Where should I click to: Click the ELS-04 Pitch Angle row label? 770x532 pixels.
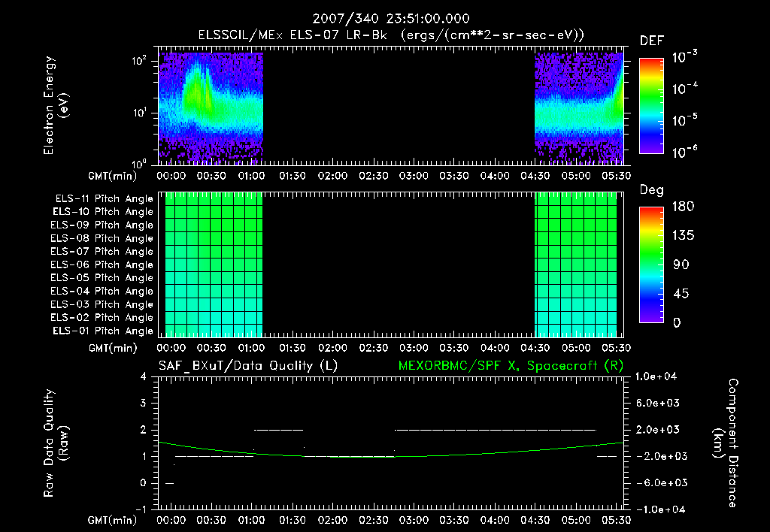pos(102,291)
